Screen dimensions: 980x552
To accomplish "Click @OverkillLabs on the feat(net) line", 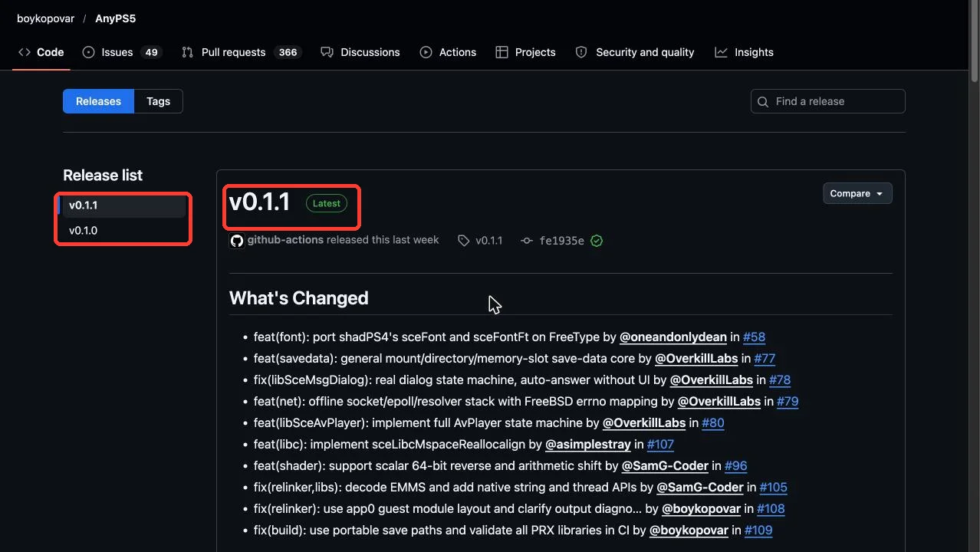I will [719, 401].
